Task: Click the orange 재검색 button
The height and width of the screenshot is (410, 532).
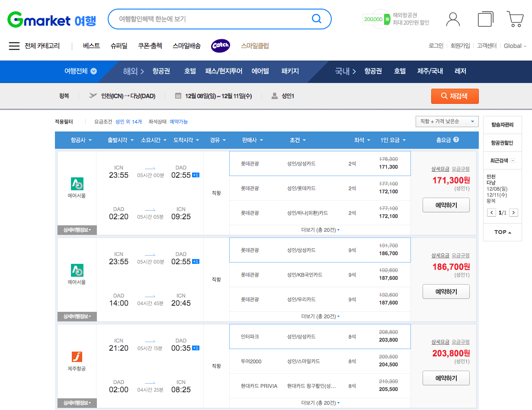Action: click(x=455, y=96)
